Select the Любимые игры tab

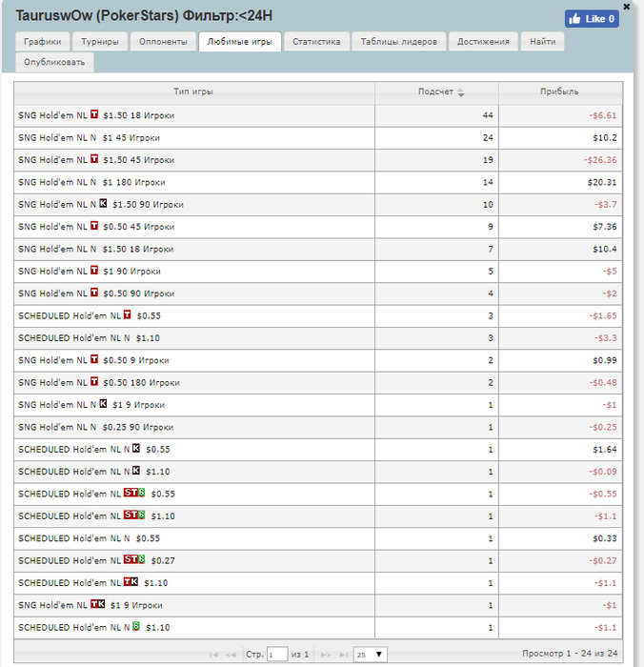(240, 42)
